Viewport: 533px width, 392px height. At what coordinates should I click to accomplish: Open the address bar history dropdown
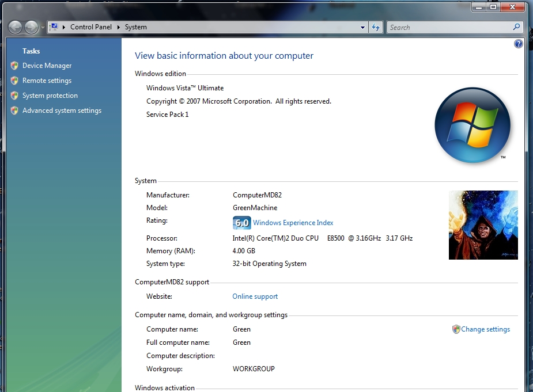(x=362, y=27)
